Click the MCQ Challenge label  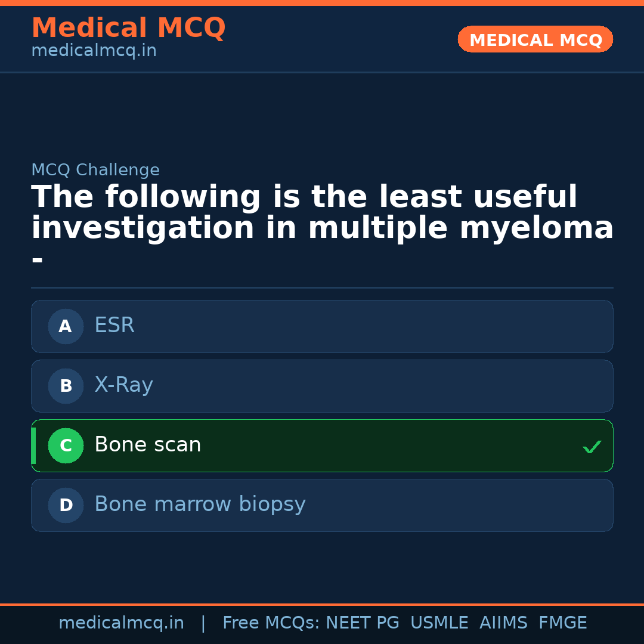[95, 171]
